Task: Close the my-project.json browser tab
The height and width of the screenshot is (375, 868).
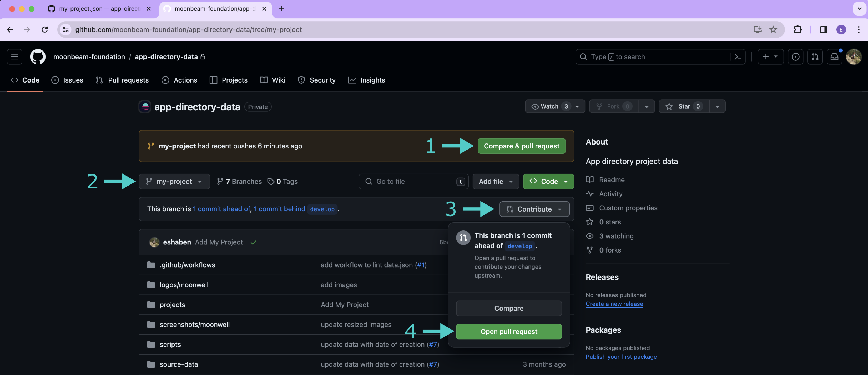Action: tap(149, 9)
